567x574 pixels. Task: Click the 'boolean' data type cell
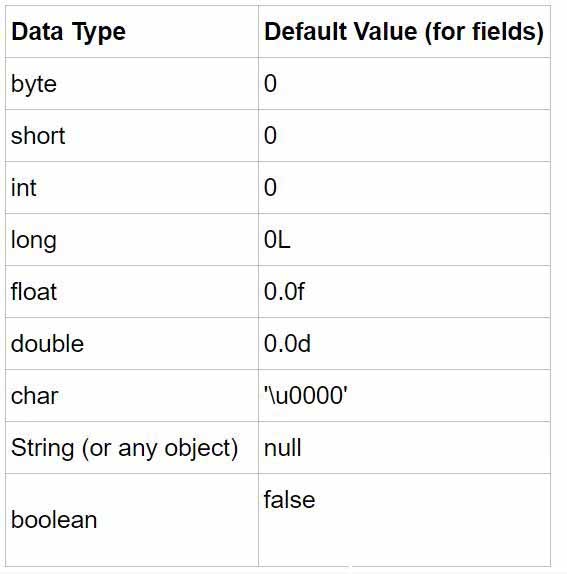(132, 520)
